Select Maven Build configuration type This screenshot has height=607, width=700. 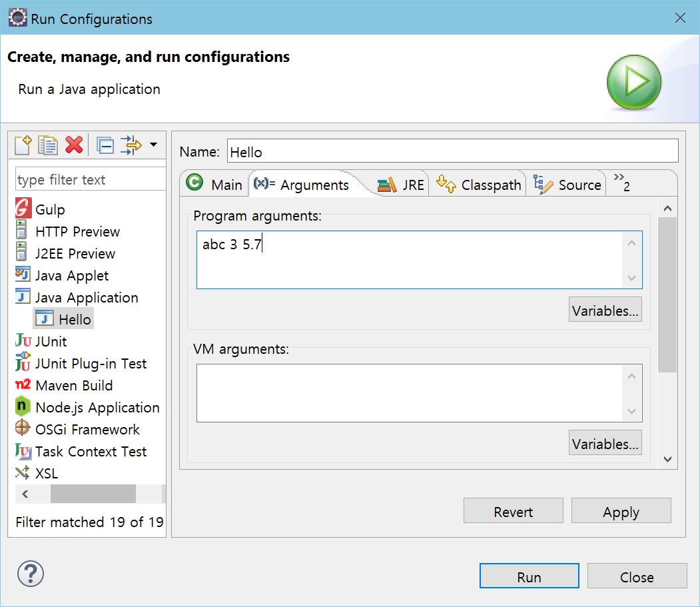(x=65, y=385)
